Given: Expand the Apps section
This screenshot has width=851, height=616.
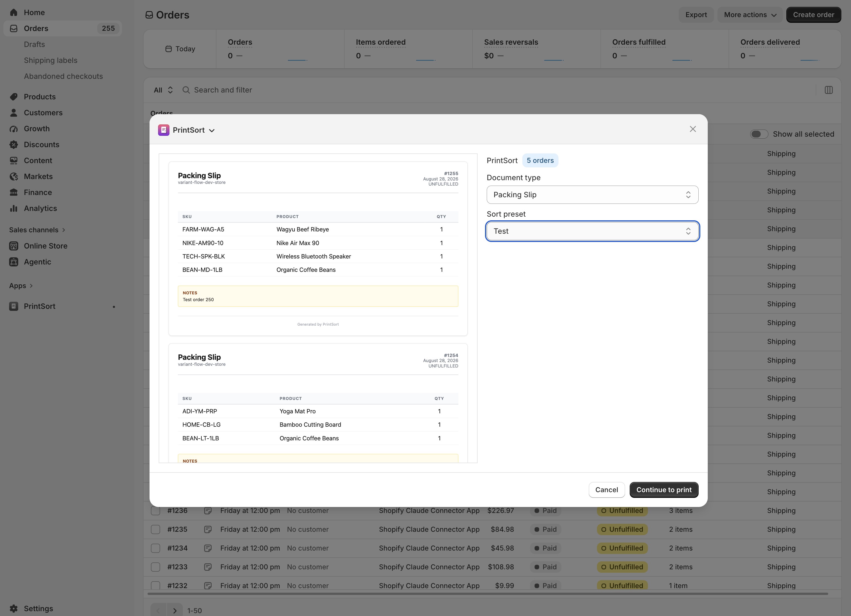Looking at the screenshot, I should coord(21,286).
